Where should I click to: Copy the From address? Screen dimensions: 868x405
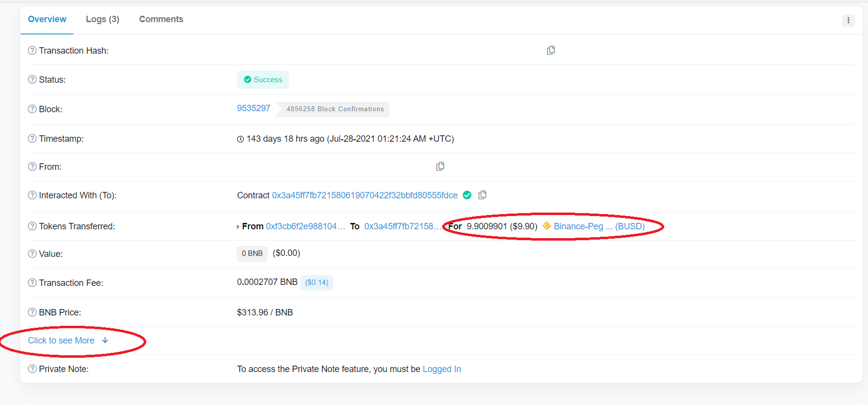coord(440,166)
